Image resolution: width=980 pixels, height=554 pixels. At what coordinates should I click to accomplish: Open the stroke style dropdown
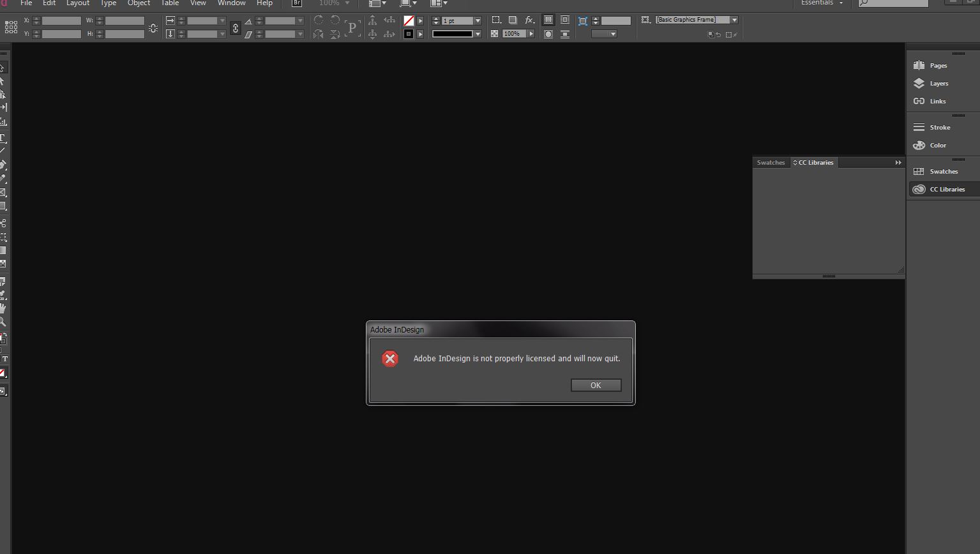coord(478,34)
